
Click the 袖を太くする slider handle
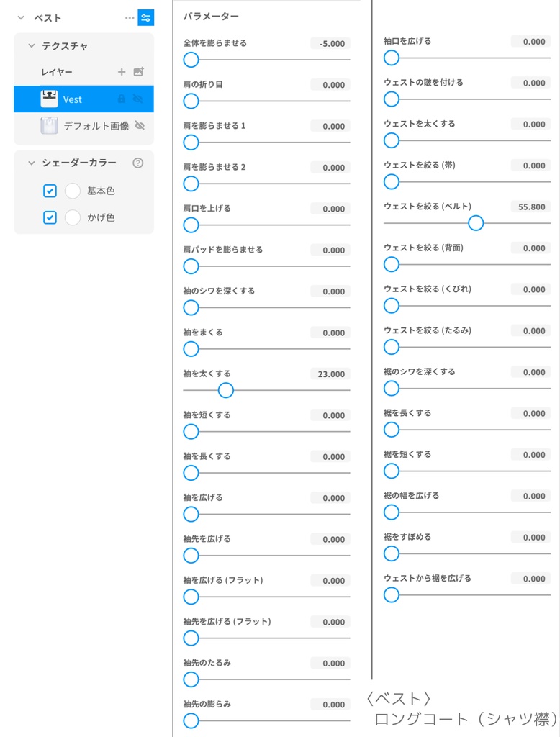pos(225,390)
